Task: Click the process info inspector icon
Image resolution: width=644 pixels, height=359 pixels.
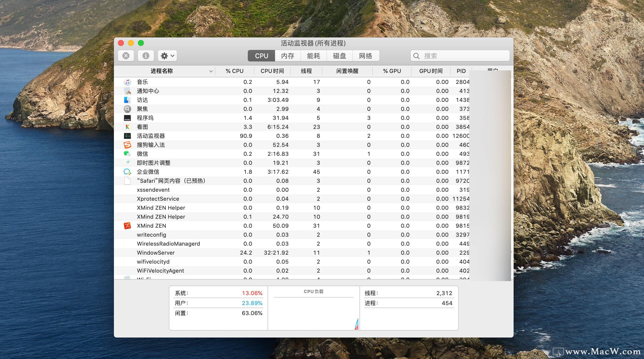Action: pyautogui.click(x=146, y=56)
